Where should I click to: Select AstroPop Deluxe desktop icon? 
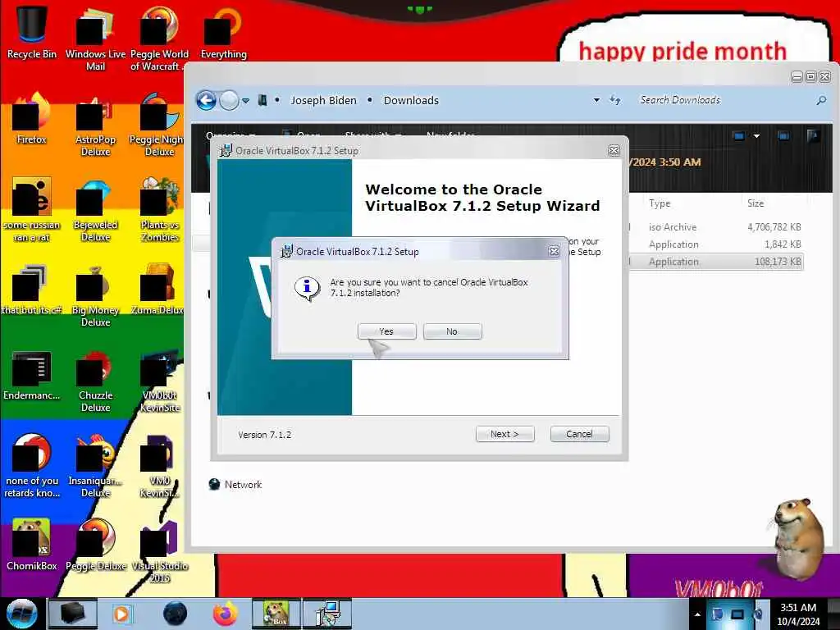pyautogui.click(x=95, y=125)
